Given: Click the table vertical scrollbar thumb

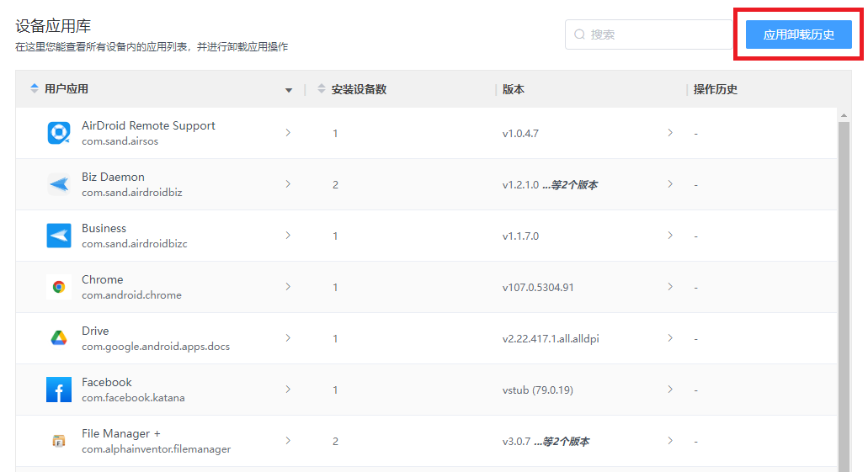Looking at the screenshot, I should pos(844,297).
